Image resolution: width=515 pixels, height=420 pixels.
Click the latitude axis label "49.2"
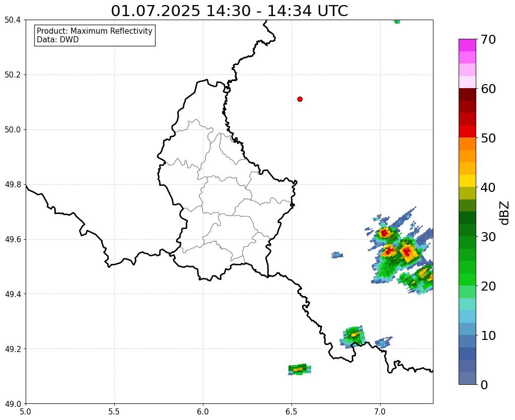(13, 349)
